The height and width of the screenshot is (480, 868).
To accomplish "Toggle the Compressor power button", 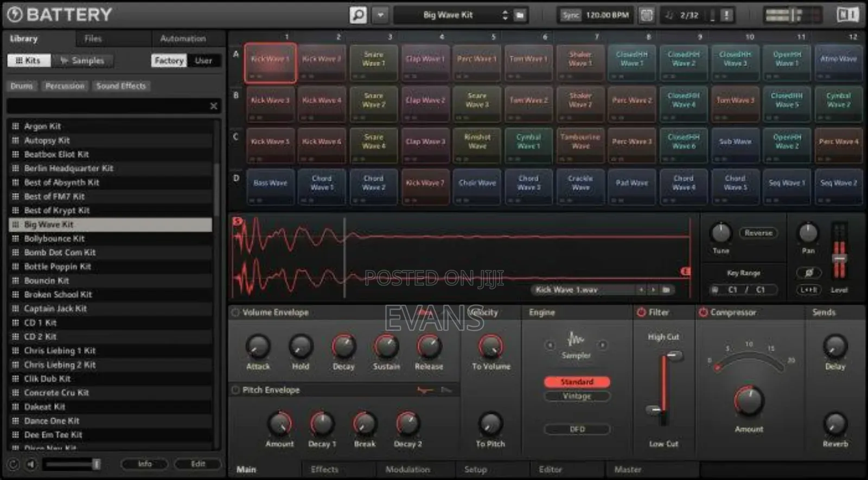I will [704, 312].
